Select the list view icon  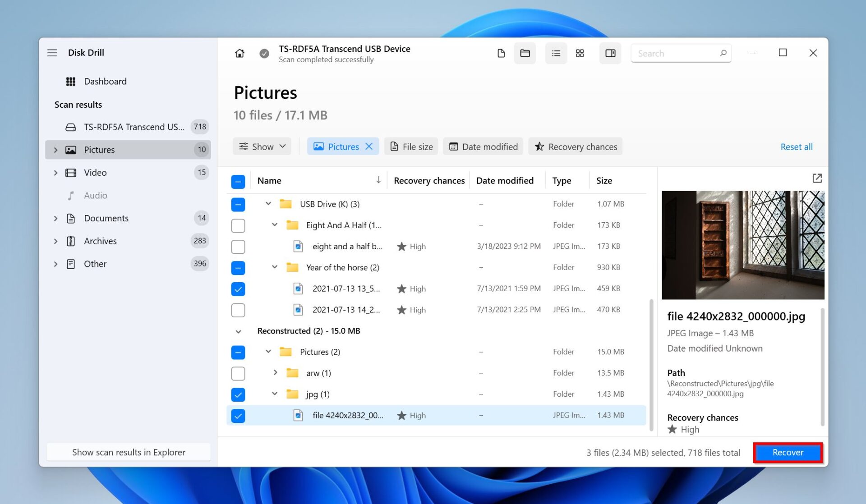554,53
